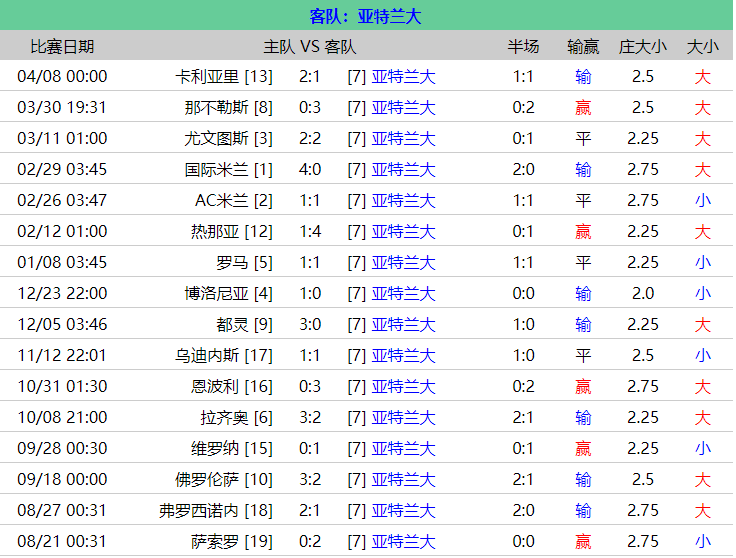736x558 pixels.
Task: Click 亚特兰大 link in the 罗马 row
Action: [x=403, y=262]
